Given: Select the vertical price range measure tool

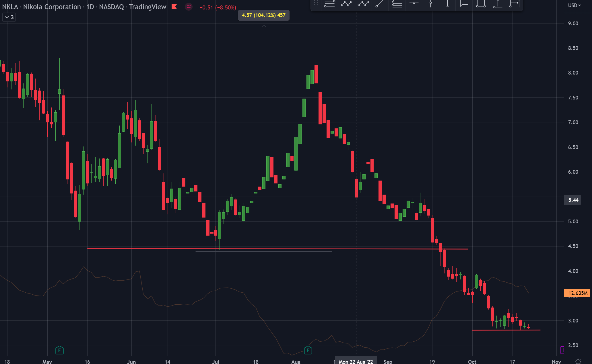Looking at the screenshot, I should 498,3.
